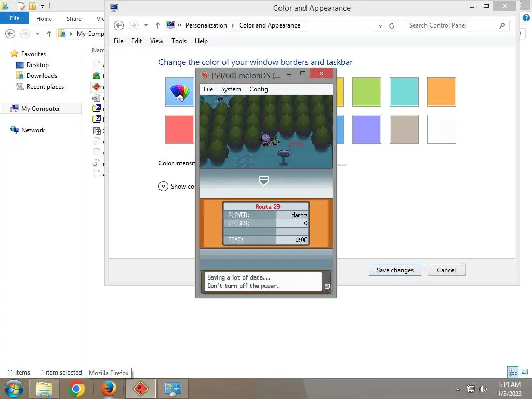
Task: Click Color and Appearance title bar icon
Action: point(114,7)
